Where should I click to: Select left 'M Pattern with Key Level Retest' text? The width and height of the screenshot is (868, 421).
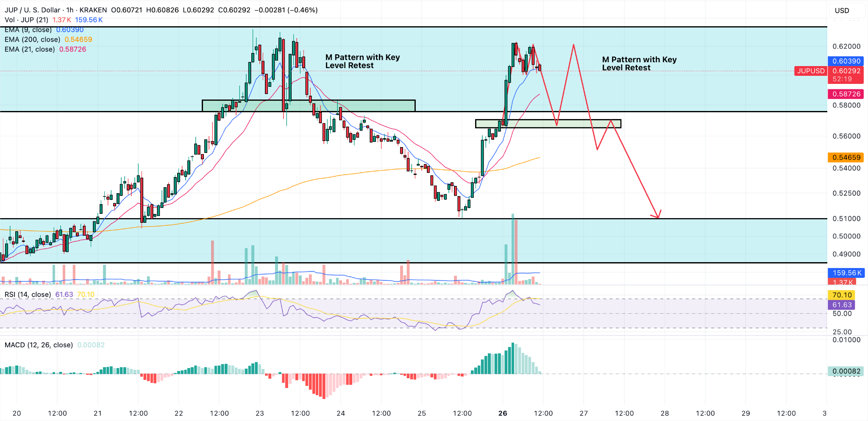(x=362, y=61)
